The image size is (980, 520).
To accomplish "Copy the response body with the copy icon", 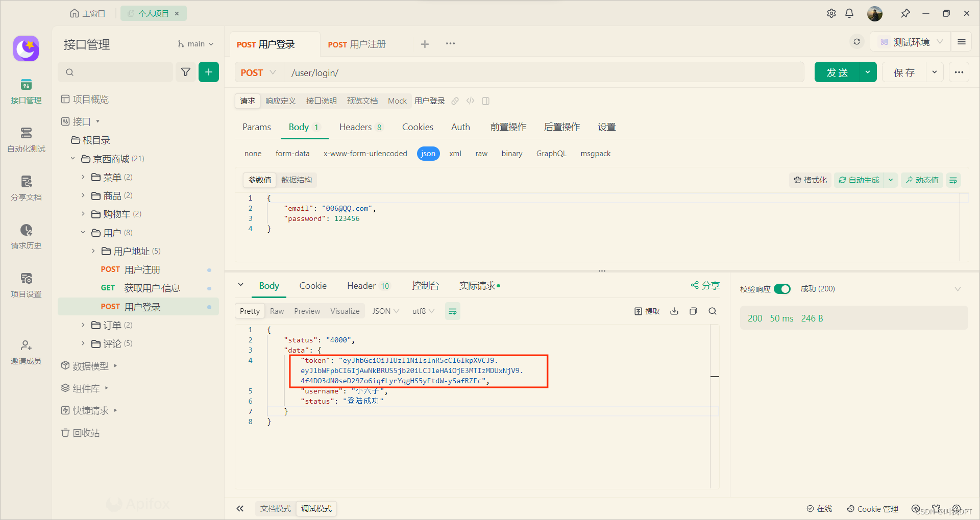I will click(x=693, y=311).
